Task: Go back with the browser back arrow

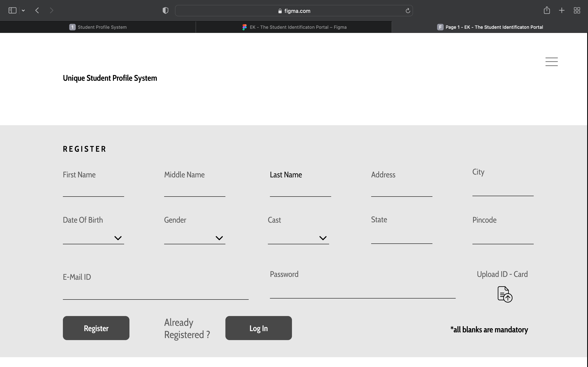Action: [x=37, y=10]
